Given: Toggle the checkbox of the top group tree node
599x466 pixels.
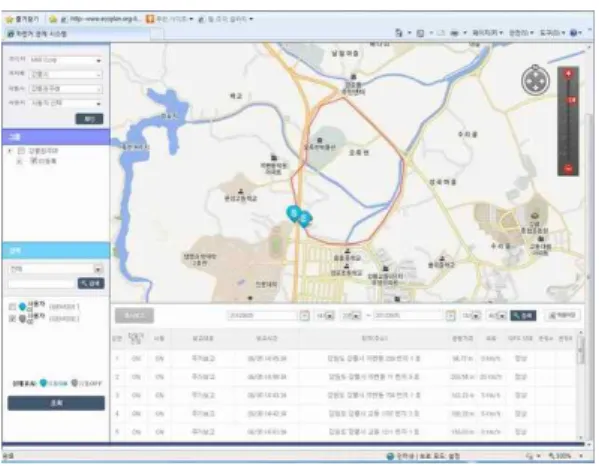Looking at the screenshot, I should click(x=21, y=151).
